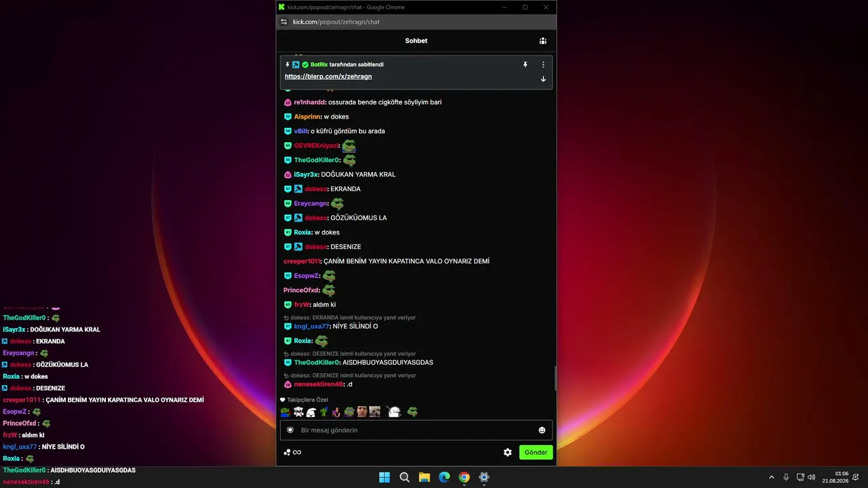Click username nenesektiren46 in chat
The image size is (868, 488).
[x=318, y=384]
